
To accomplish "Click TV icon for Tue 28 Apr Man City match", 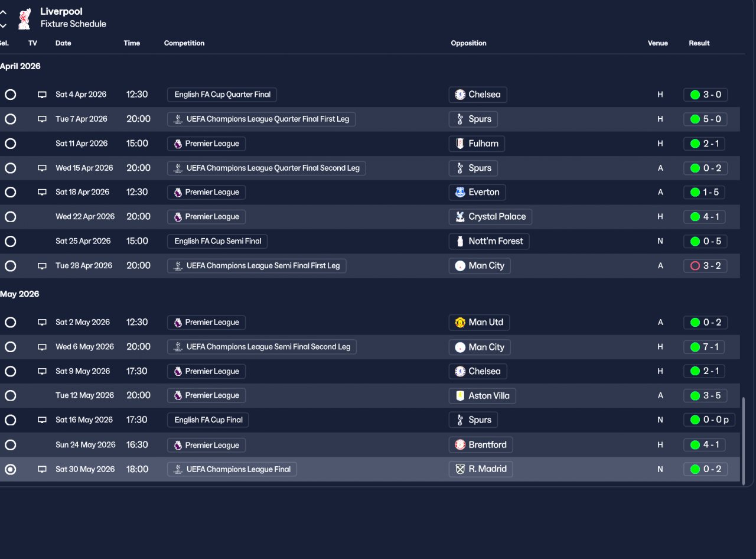I will point(42,266).
